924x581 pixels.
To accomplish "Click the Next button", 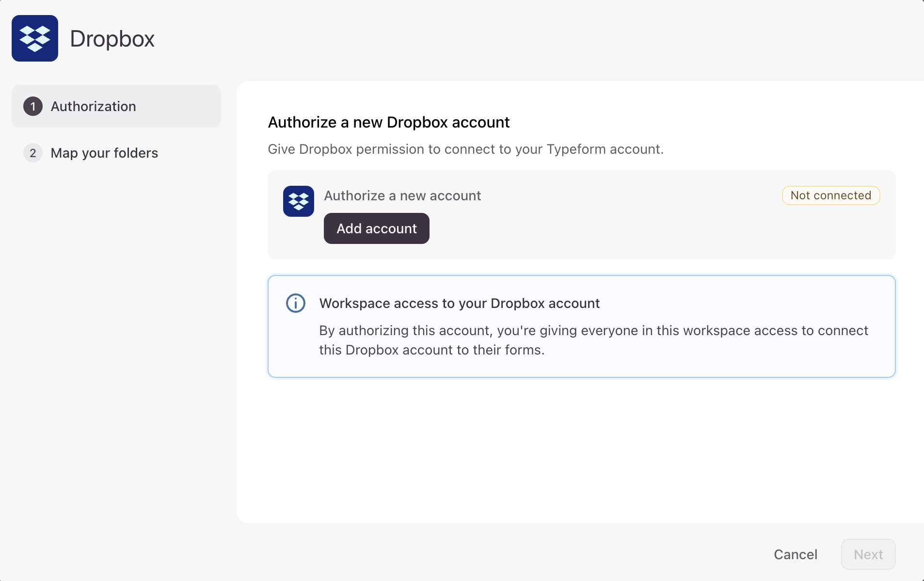I will pyautogui.click(x=868, y=554).
